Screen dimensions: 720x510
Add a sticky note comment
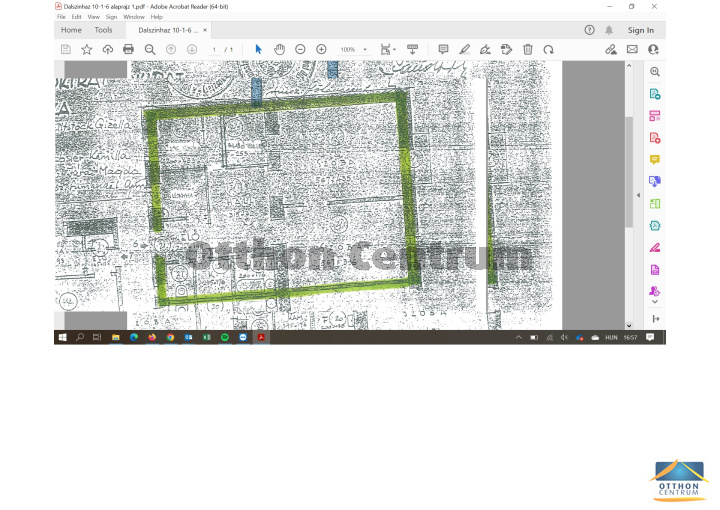pos(443,50)
